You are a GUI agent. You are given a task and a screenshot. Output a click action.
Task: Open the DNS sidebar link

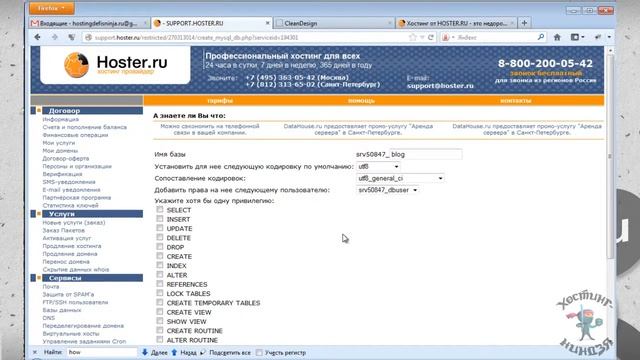tap(49, 318)
